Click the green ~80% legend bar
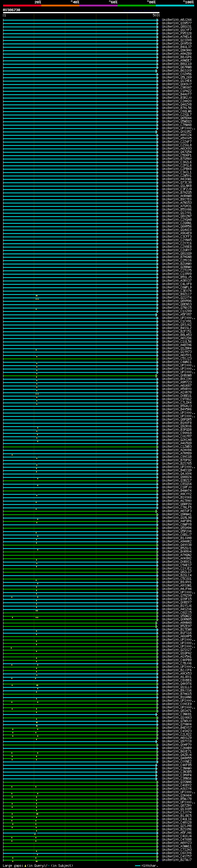This screenshot has height=868, width=197. coord(136,6)
